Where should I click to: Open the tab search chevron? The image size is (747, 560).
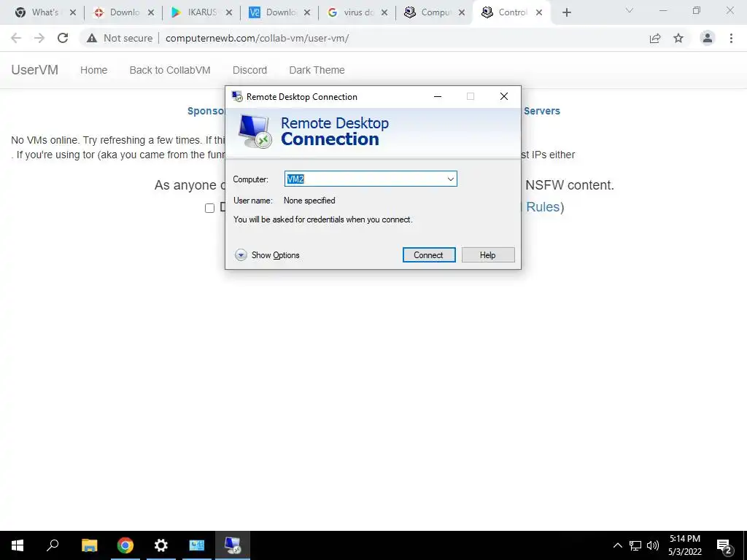tap(630, 10)
